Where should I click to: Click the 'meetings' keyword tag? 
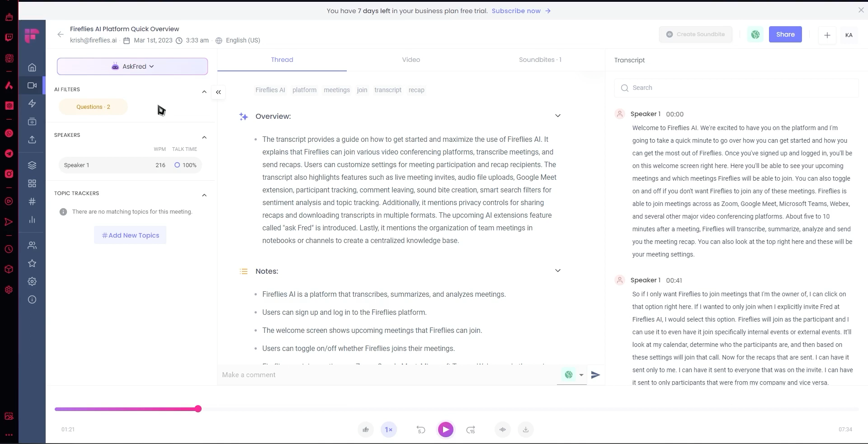pyautogui.click(x=337, y=90)
